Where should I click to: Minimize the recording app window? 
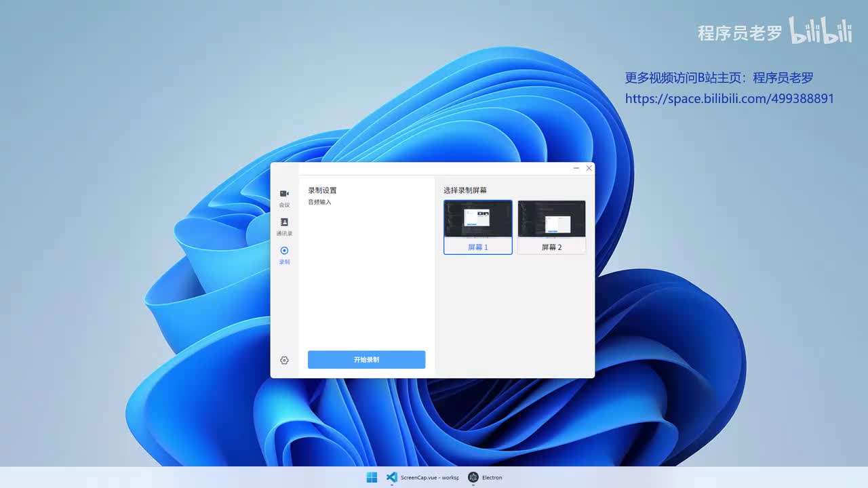(x=576, y=168)
